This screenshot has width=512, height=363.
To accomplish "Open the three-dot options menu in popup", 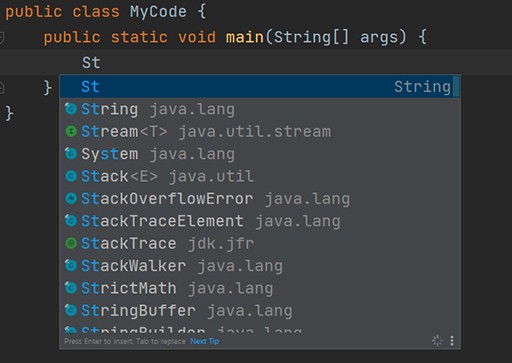I will 452,341.
